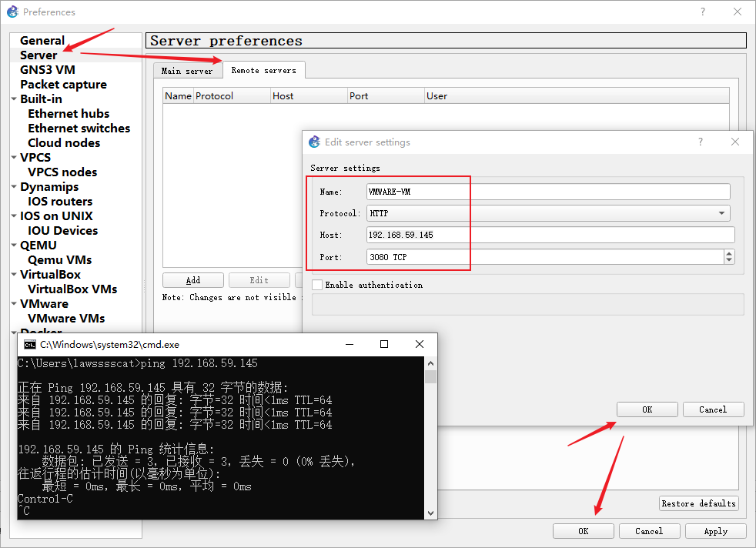The height and width of the screenshot is (548, 756).
Task: Sort by the User column header
Action: point(577,96)
